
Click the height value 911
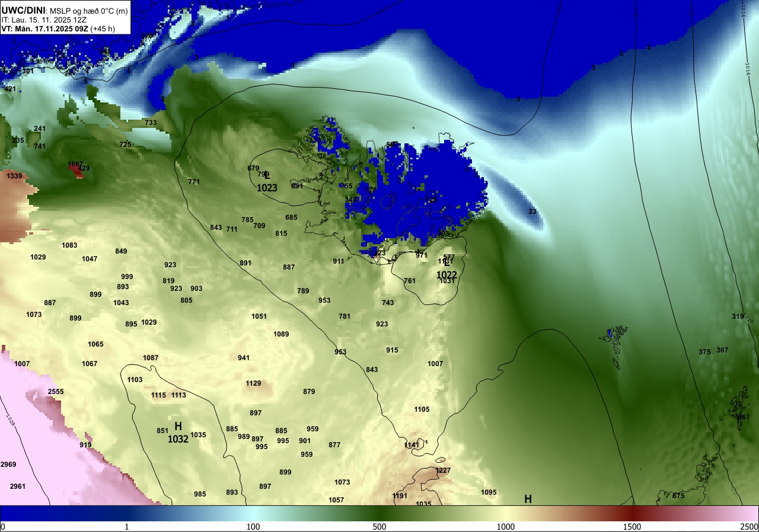click(339, 261)
